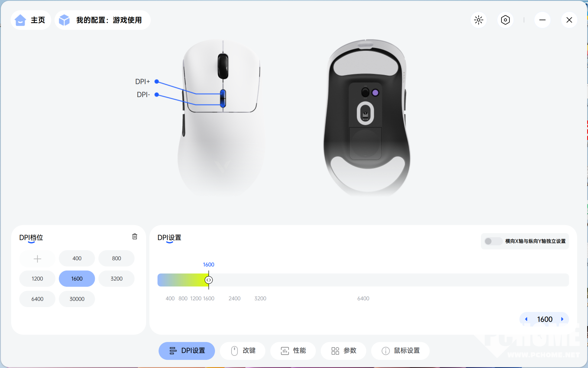Click the DPI+ marker dot

tap(157, 82)
